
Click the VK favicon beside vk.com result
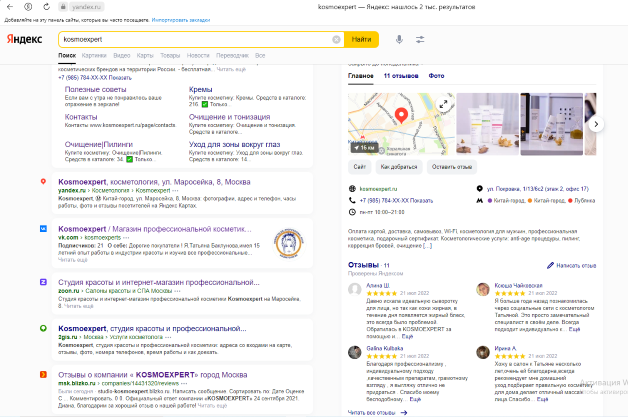tap(43, 229)
